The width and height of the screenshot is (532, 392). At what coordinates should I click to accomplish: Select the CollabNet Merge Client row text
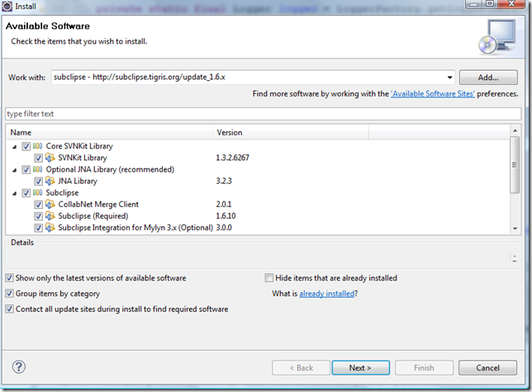coord(98,205)
